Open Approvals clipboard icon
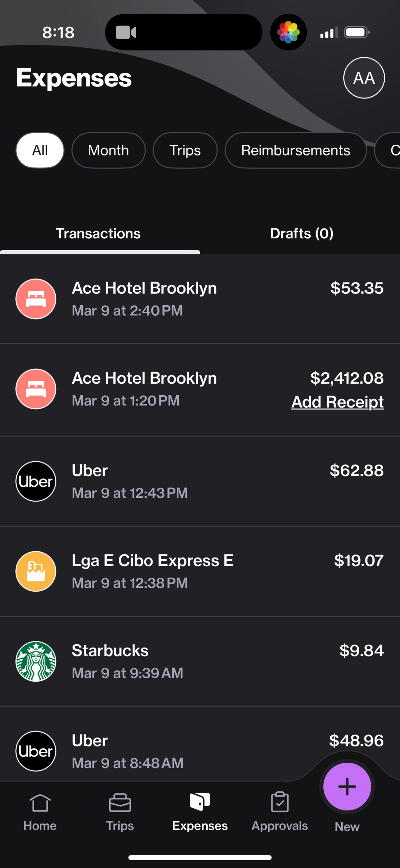This screenshot has height=868, width=400. click(x=280, y=803)
